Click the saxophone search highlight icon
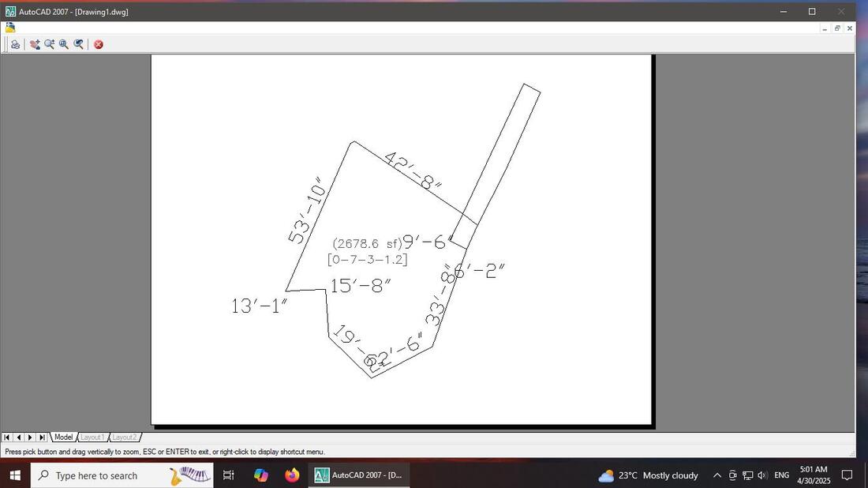The width and height of the screenshot is (868, 488). click(x=190, y=475)
